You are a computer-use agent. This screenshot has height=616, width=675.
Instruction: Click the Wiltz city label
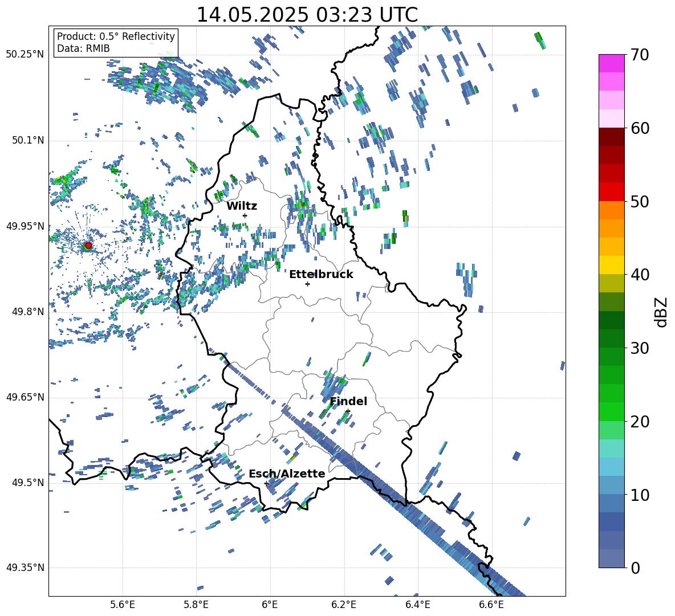(242, 206)
